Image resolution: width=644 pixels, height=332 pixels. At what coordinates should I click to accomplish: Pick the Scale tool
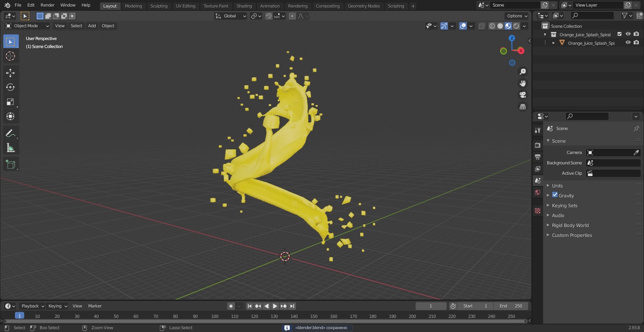click(x=10, y=102)
